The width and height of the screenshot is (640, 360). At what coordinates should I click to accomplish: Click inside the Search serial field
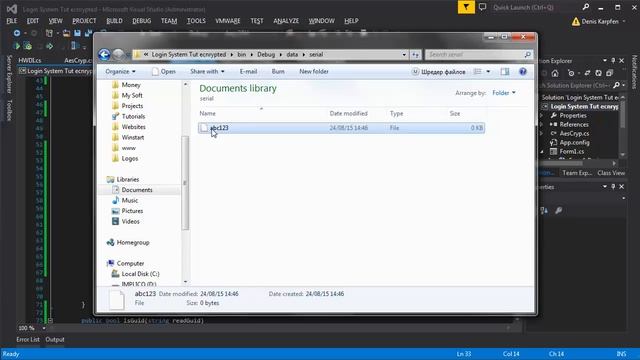(x=474, y=55)
